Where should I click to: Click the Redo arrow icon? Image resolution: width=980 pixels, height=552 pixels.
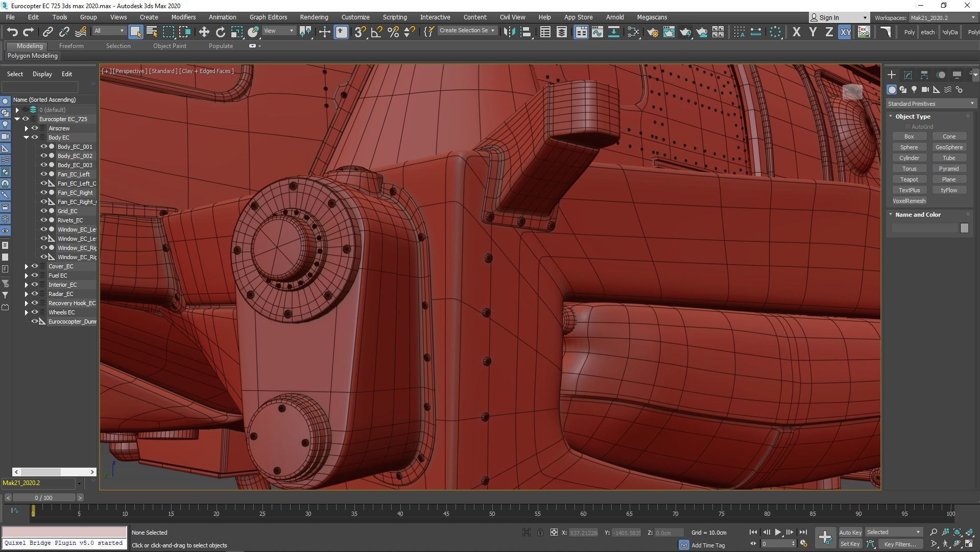pyautogui.click(x=29, y=32)
